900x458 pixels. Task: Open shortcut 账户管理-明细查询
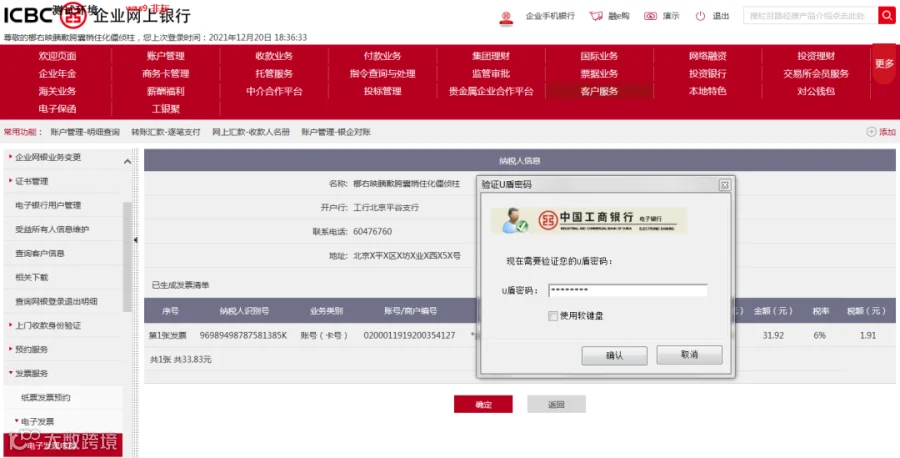point(85,132)
